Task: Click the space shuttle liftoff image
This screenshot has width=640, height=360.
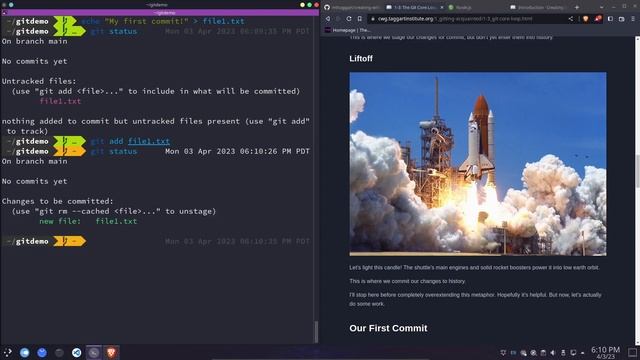Action: point(478,164)
